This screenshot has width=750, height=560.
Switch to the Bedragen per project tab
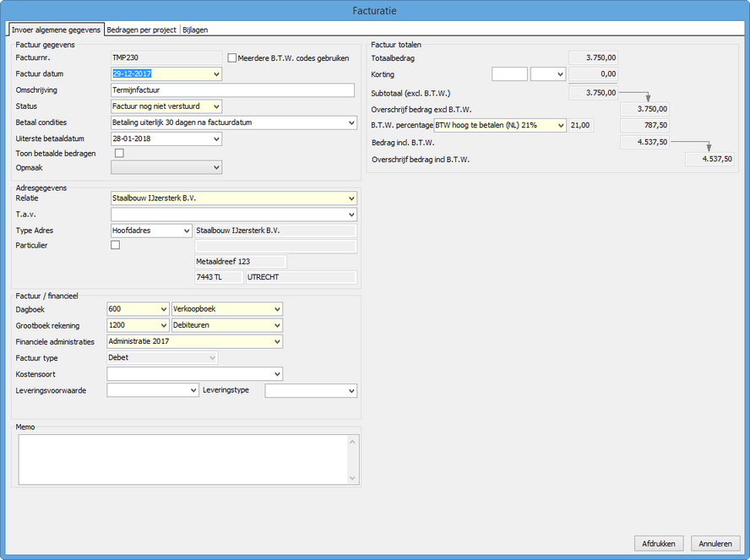(141, 30)
